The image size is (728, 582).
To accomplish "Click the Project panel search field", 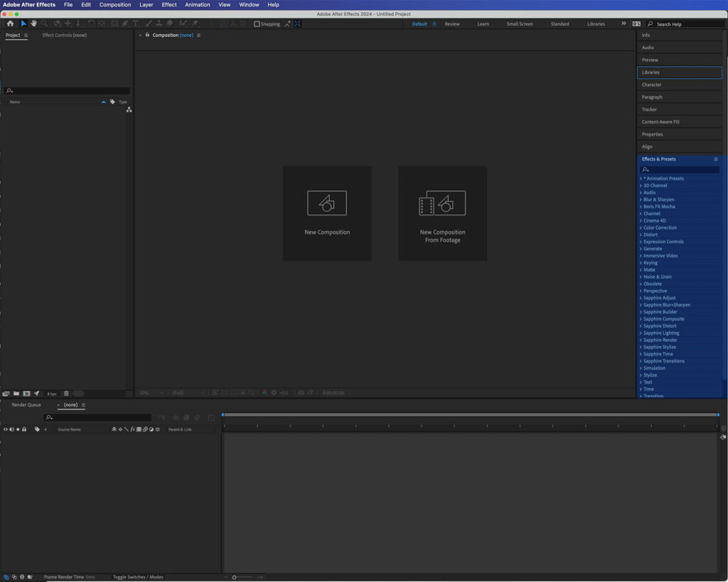I will click(68, 90).
